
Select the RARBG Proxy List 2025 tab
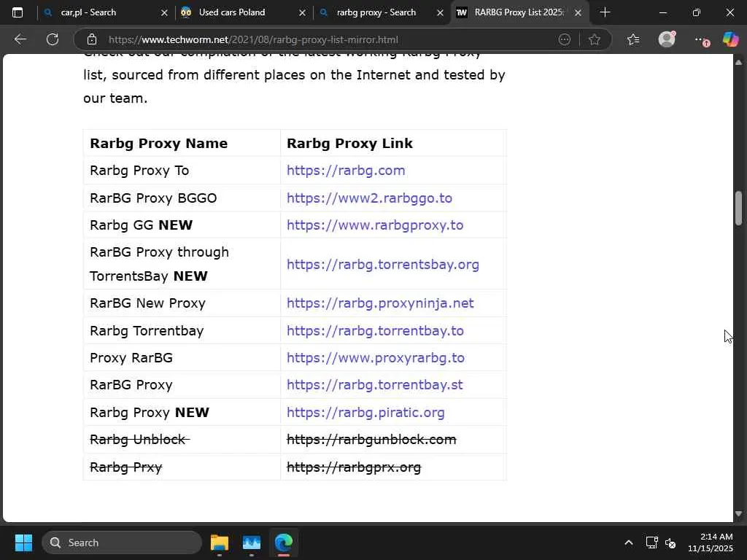(x=519, y=12)
